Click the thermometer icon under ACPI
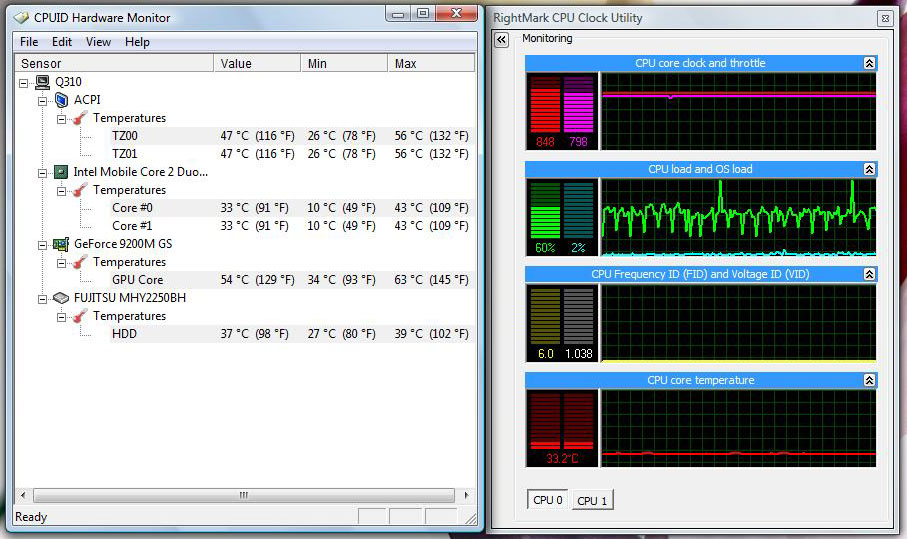The height and width of the screenshot is (539, 907). click(80, 118)
